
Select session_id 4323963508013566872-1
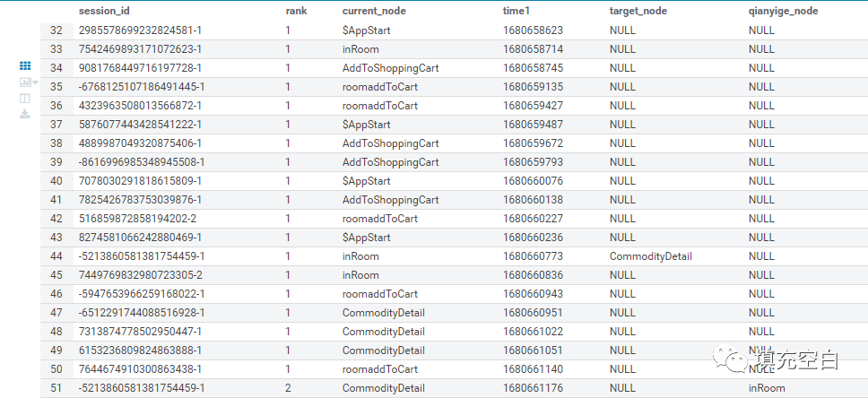coord(140,106)
